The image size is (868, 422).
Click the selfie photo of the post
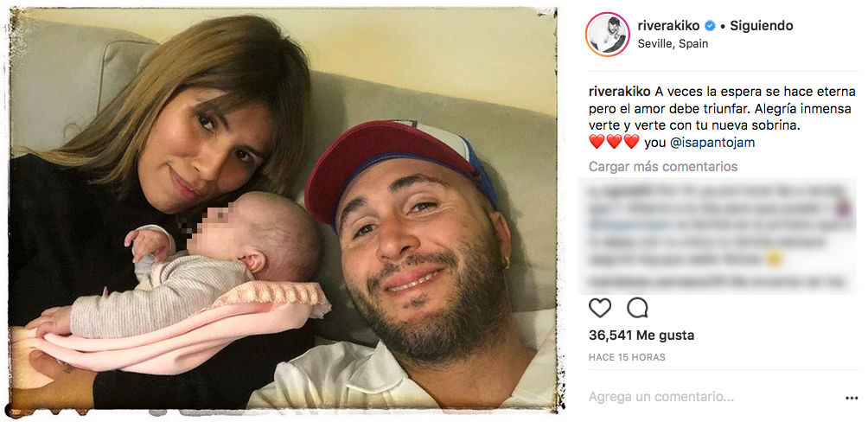284,210
